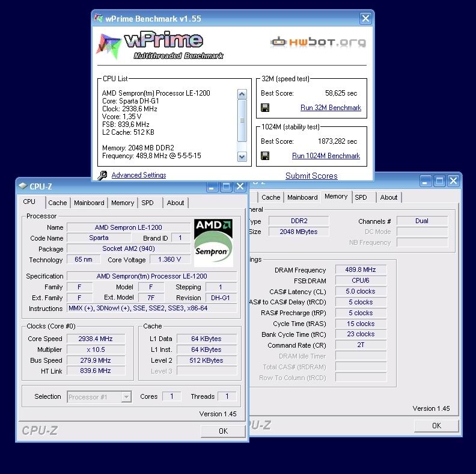This screenshot has height=474, width=476.
Task: Click the Command Rate value 2T
Action: [x=361, y=345]
